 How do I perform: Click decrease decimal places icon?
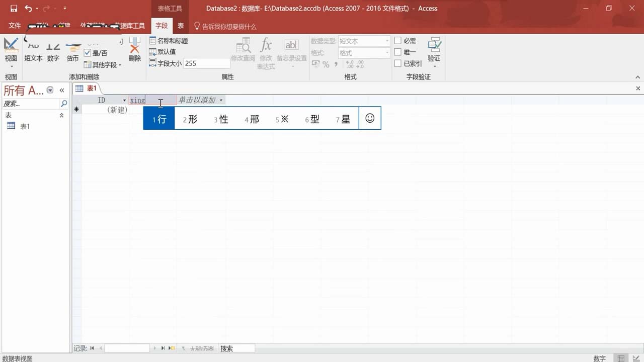360,64
